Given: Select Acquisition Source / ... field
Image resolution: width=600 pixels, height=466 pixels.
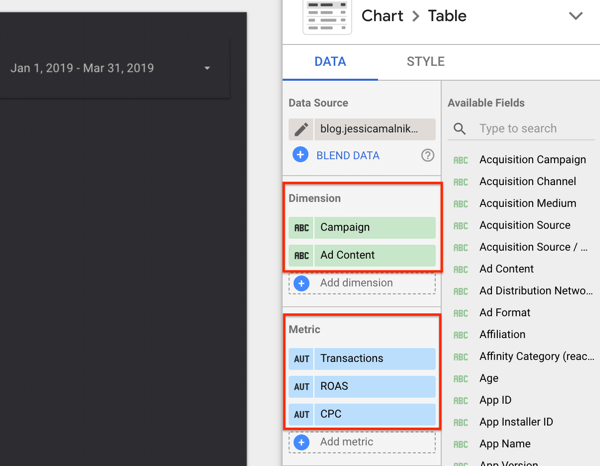Looking at the screenshot, I should (533, 247).
